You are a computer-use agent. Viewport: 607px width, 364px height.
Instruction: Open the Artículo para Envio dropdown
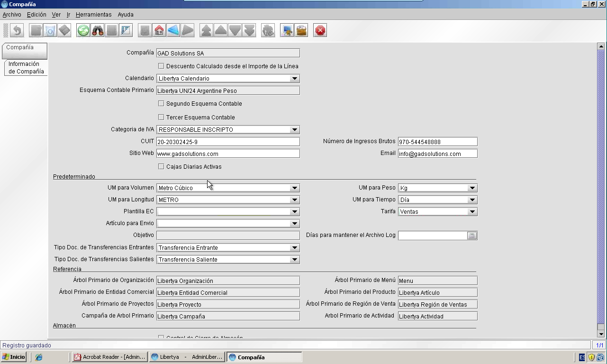click(x=294, y=224)
